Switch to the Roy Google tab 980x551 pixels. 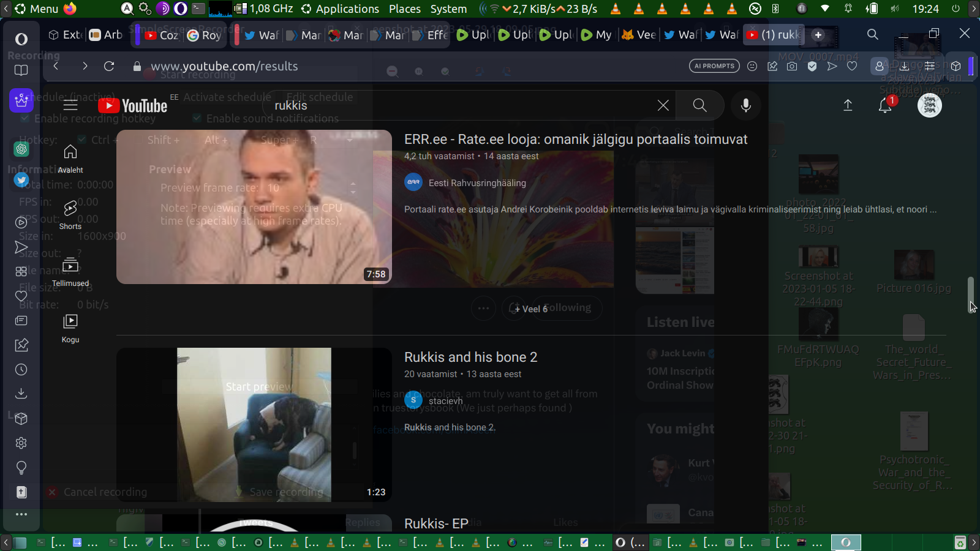pos(204,35)
